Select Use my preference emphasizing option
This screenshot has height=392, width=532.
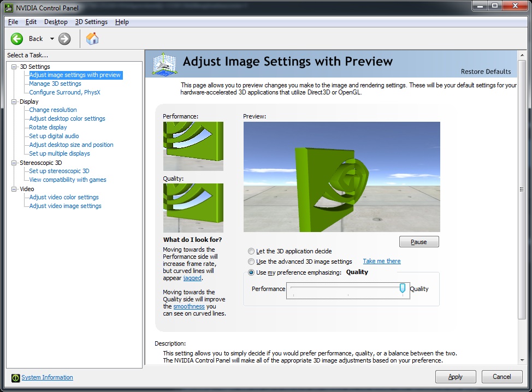tap(251, 272)
